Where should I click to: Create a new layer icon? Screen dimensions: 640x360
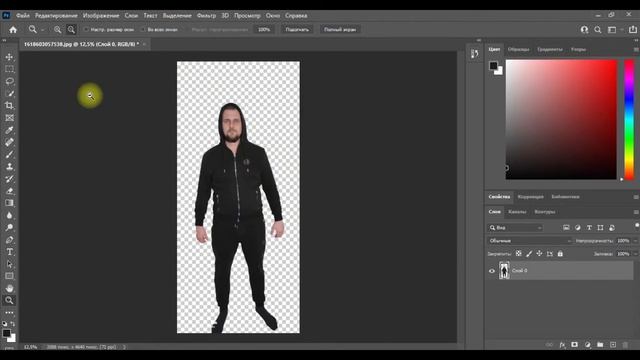pyautogui.click(x=613, y=345)
